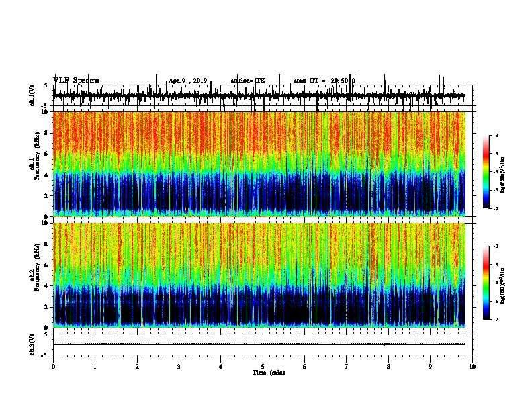
Task: Click the "ch.3(V)" waveform axis label
Action: coord(32,345)
